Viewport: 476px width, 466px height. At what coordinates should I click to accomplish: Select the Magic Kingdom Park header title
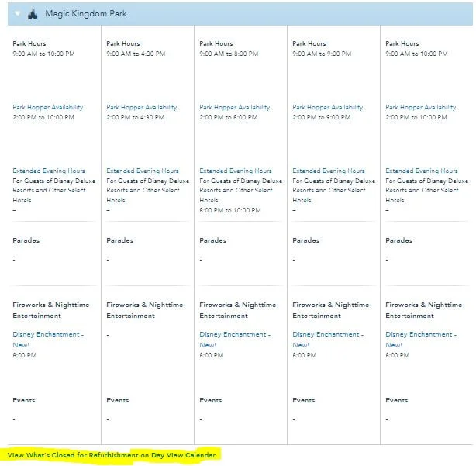[x=86, y=14]
